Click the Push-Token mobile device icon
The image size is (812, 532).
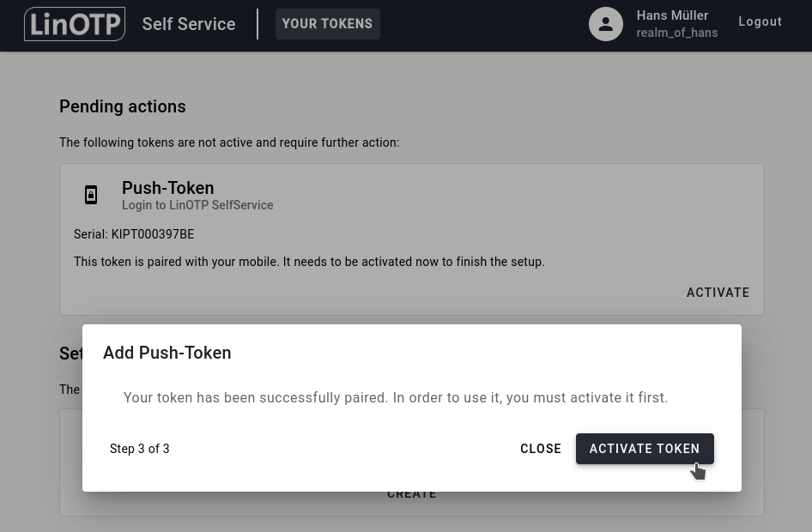91,195
